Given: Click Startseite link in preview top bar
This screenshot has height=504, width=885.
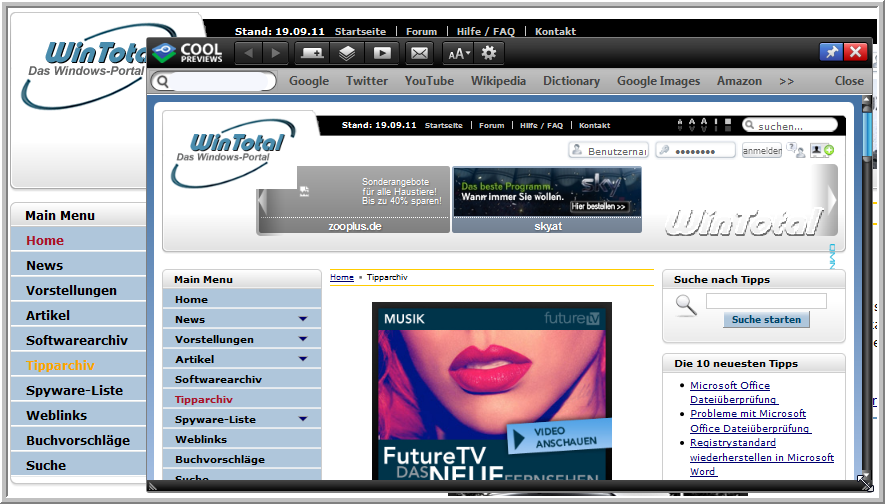Looking at the screenshot, I should pos(444,125).
